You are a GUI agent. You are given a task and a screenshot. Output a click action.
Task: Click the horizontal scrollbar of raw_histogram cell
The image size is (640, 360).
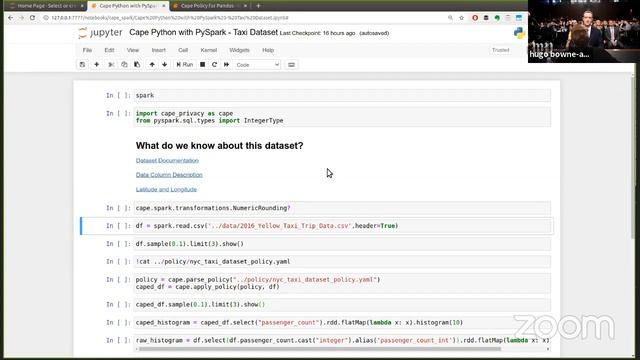point(320,349)
